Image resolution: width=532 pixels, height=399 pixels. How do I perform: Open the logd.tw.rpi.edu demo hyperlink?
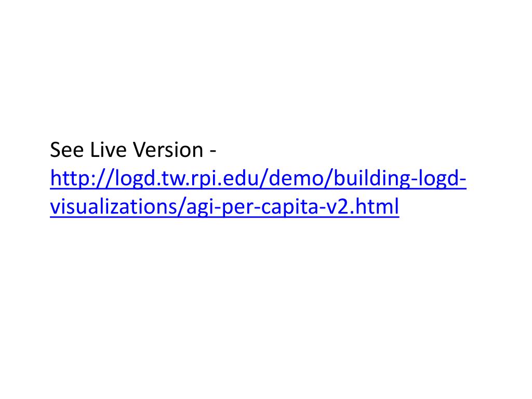pyautogui.click(x=258, y=178)
